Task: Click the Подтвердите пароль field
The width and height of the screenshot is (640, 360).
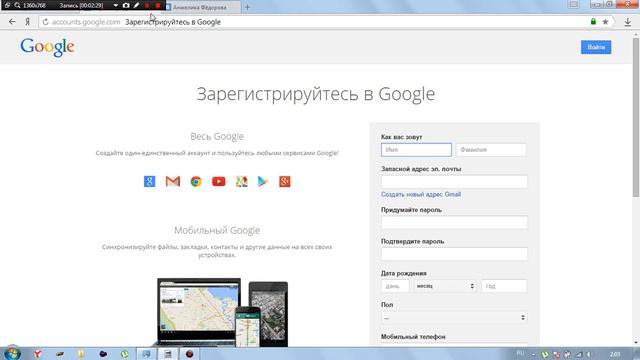Action: point(454,254)
